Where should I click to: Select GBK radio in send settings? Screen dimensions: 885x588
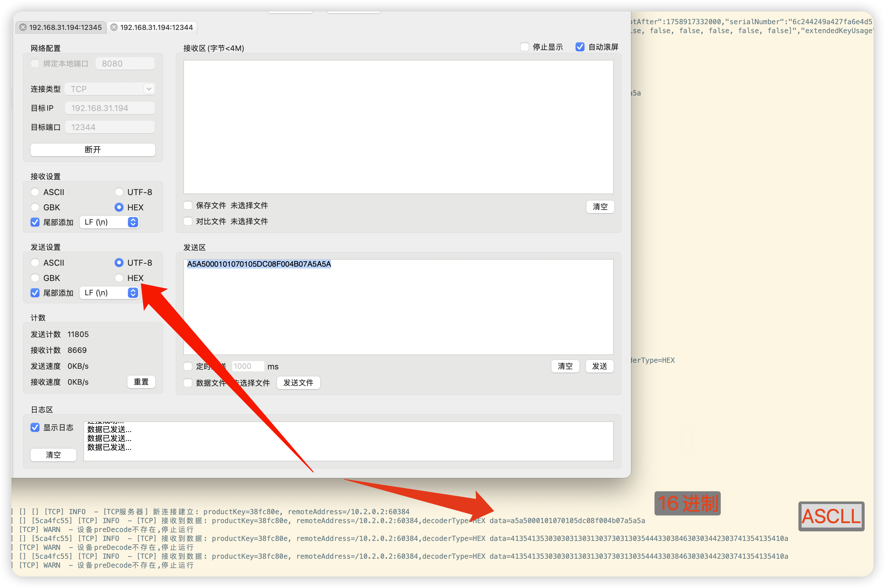(x=35, y=278)
